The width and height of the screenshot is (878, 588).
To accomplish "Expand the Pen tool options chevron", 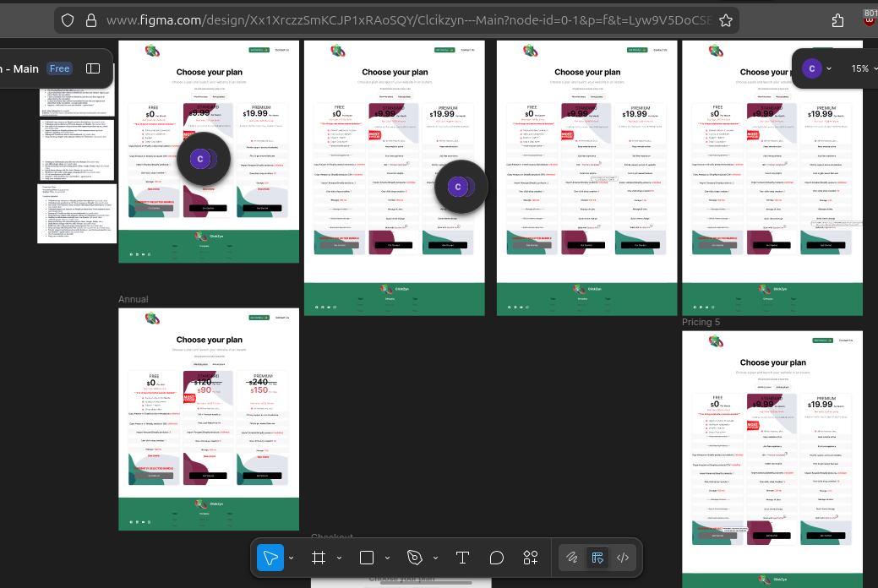I will click(435, 558).
